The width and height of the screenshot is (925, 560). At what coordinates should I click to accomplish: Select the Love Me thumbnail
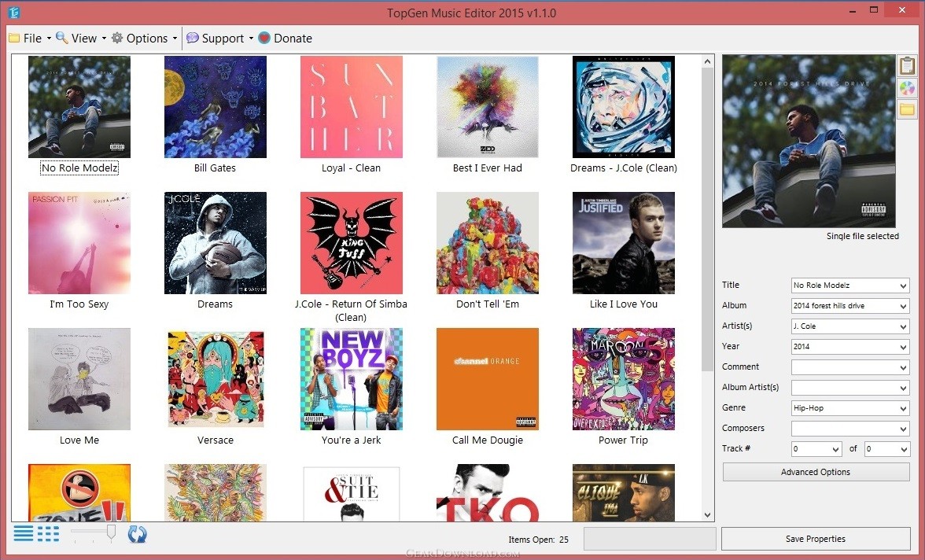click(x=79, y=379)
